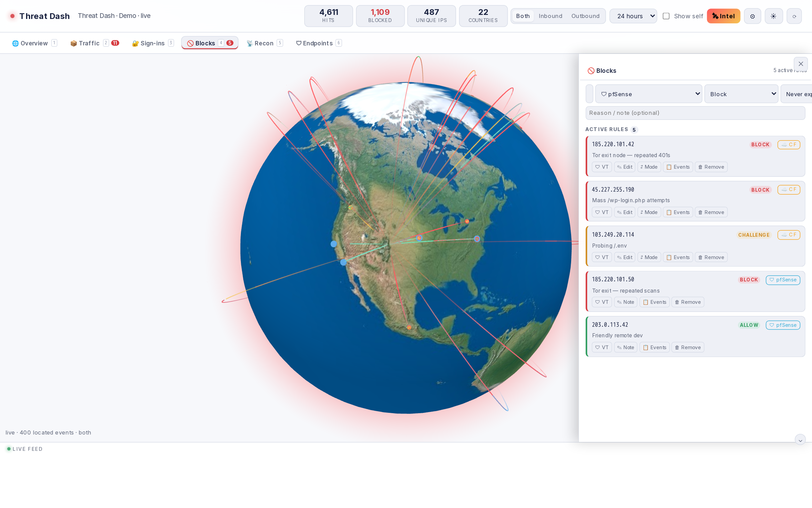
Task: Check 185.220.101.50 on VT
Action: pyautogui.click(x=602, y=302)
